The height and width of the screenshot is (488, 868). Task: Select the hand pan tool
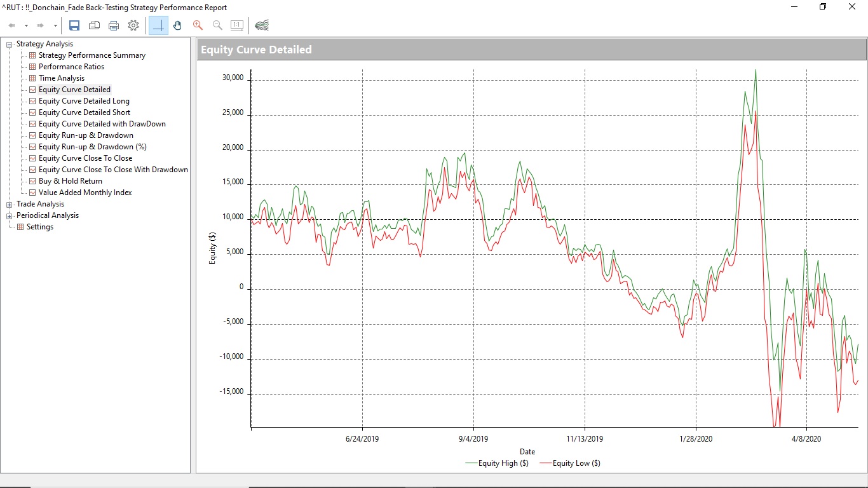pos(178,25)
